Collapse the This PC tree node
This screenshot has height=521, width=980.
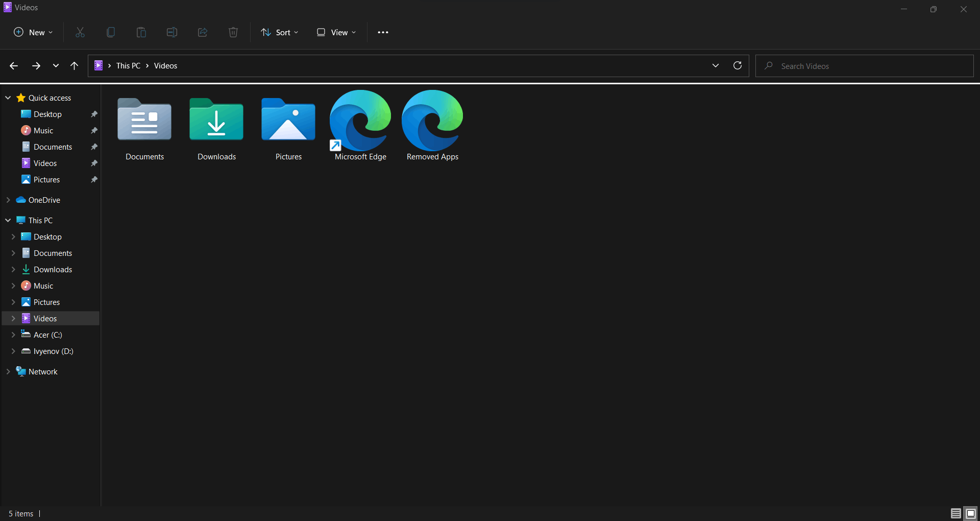pyautogui.click(x=8, y=220)
